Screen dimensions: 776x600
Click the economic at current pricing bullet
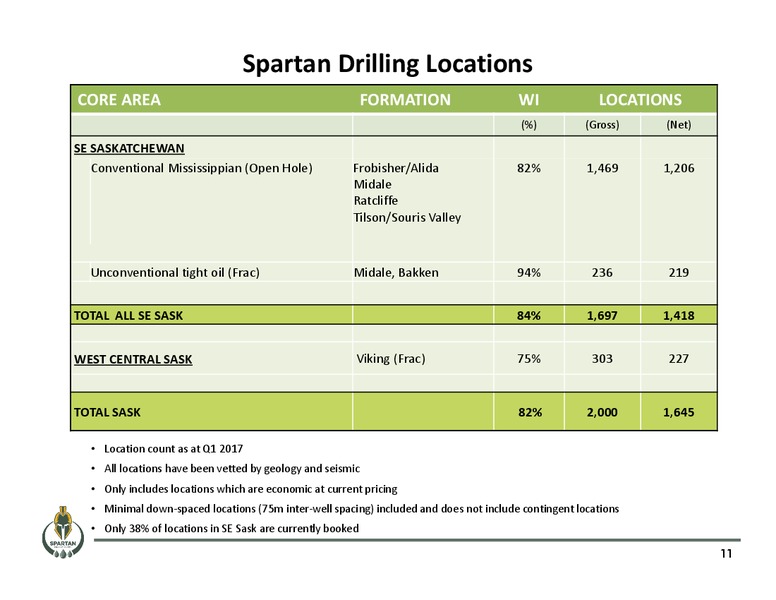point(251,489)
